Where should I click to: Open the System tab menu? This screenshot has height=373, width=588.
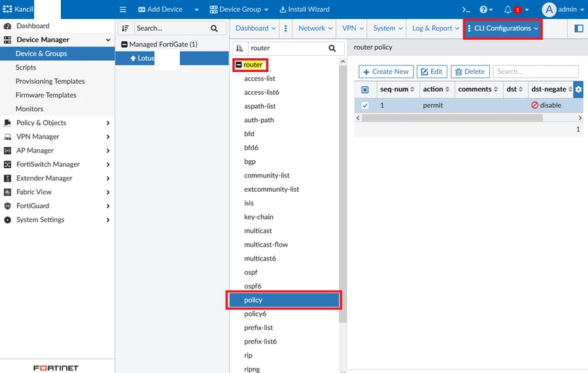[x=388, y=28]
